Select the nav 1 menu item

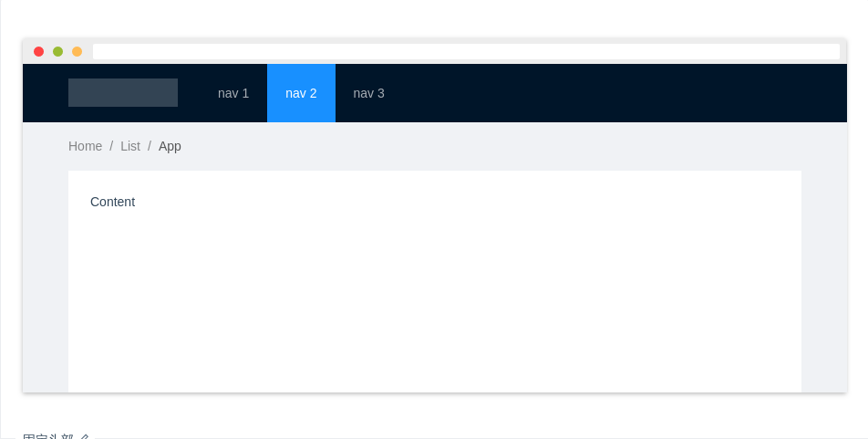(x=233, y=93)
